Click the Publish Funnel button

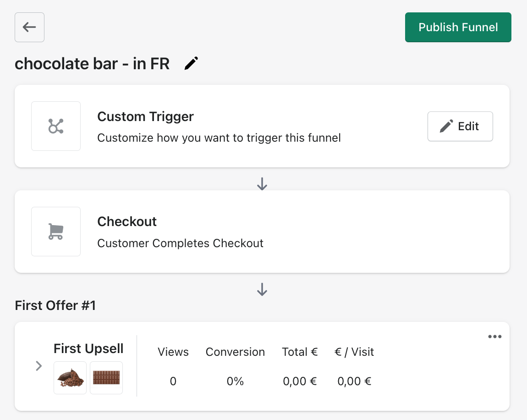[x=458, y=27]
